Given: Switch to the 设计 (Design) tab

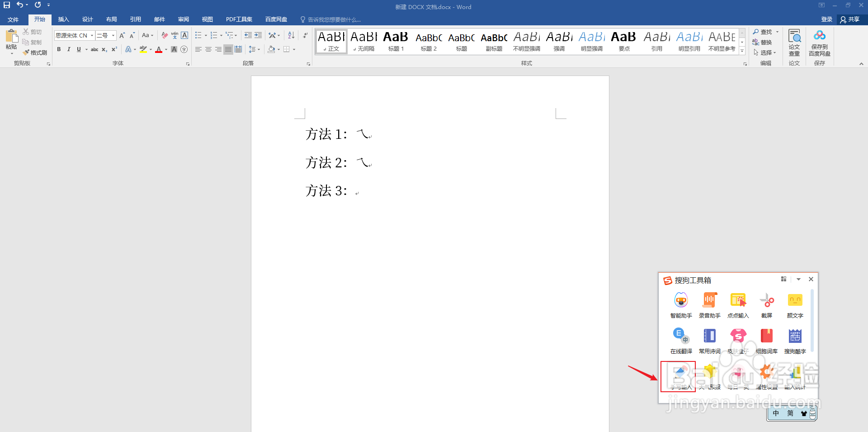Looking at the screenshot, I should point(88,19).
